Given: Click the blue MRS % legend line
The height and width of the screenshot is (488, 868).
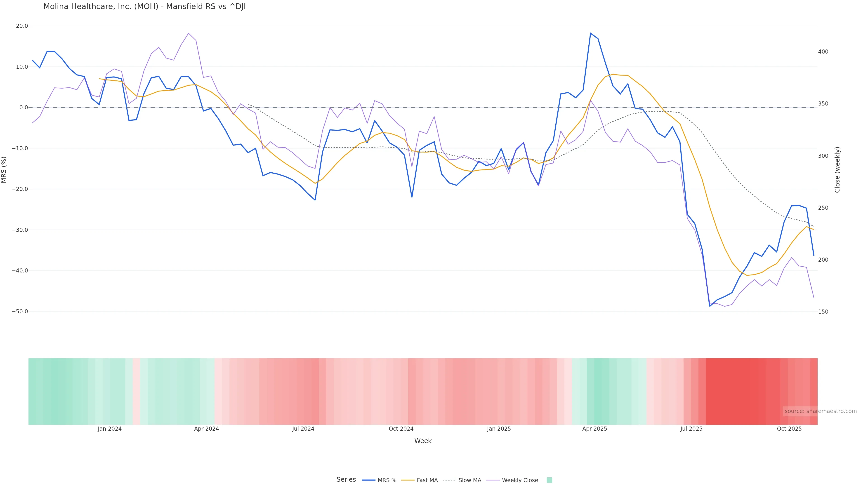Looking at the screenshot, I should pyautogui.click(x=369, y=480).
